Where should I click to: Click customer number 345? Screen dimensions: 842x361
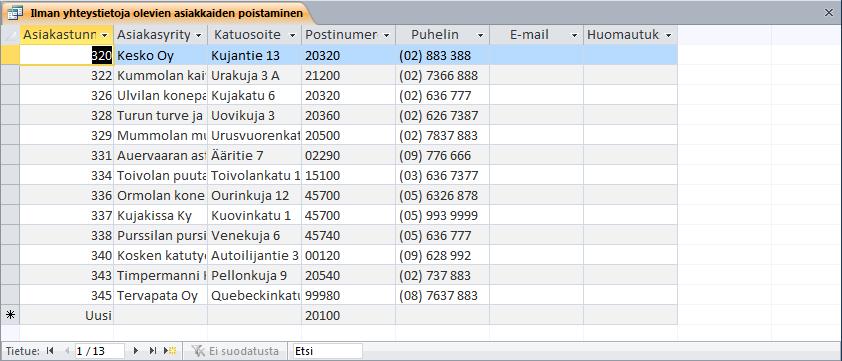point(67,295)
